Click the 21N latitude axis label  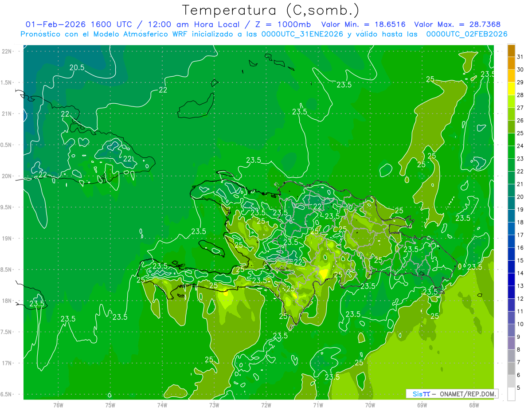6,114
